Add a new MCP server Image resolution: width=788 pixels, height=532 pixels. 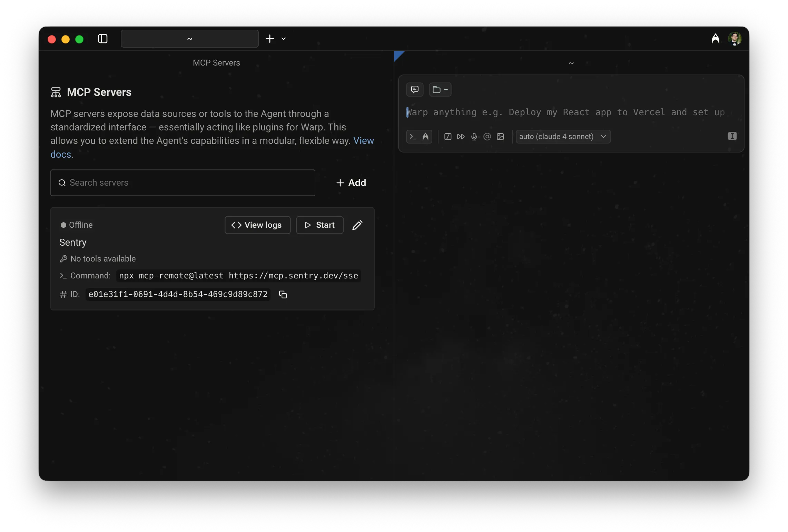click(x=351, y=183)
